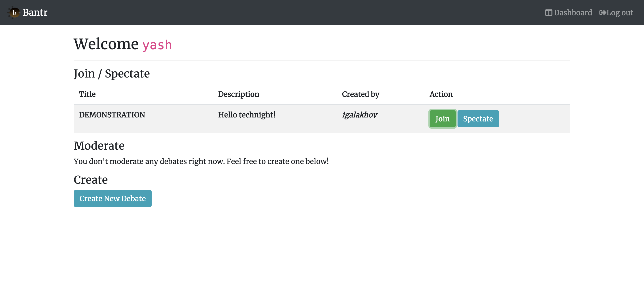Spectate the DEMONSTRATION debate

478,119
